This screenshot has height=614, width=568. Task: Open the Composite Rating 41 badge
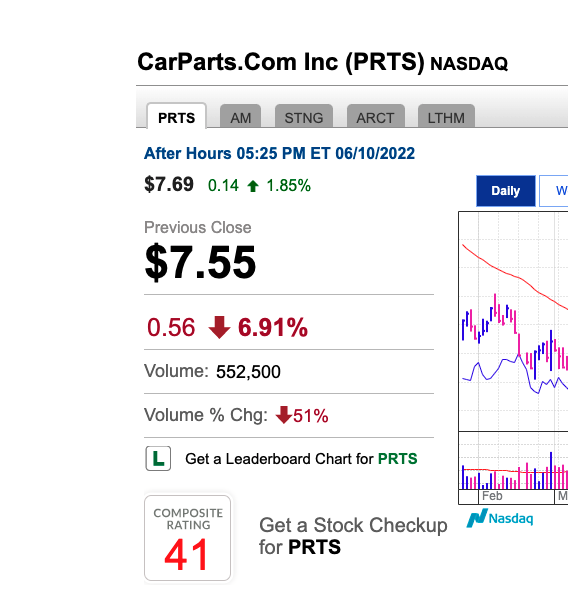click(x=188, y=538)
